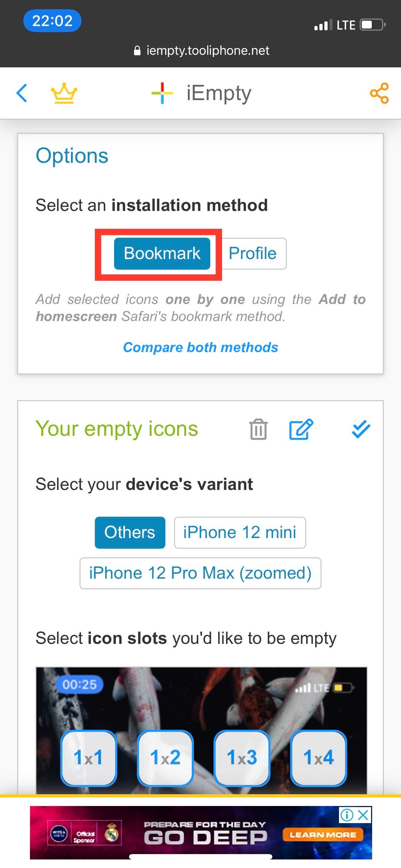This screenshot has height=868, width=401.
Task: Switch to the Profile installation method
Action: (x=252, y=253)
